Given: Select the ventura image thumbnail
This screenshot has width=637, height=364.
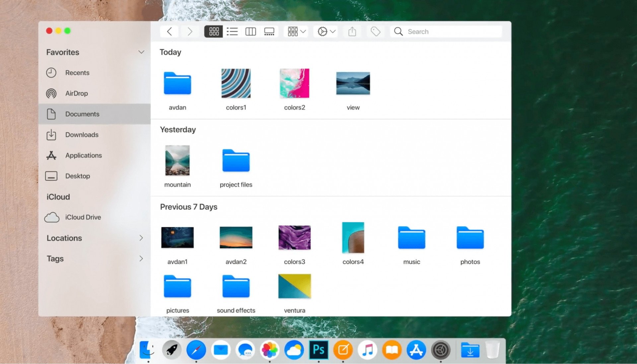Looking at the screenshot, I should 295,286.
